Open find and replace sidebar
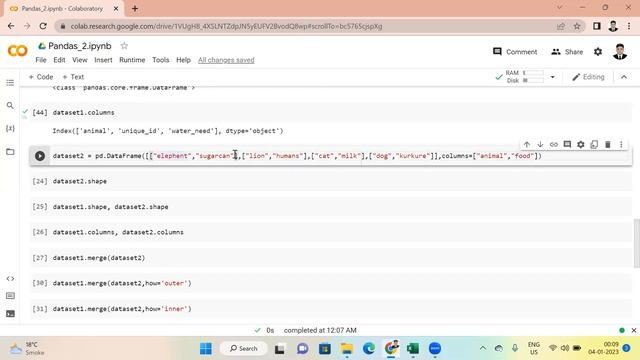The width and height of the screenshot is (640, 360). click(10, 106)
